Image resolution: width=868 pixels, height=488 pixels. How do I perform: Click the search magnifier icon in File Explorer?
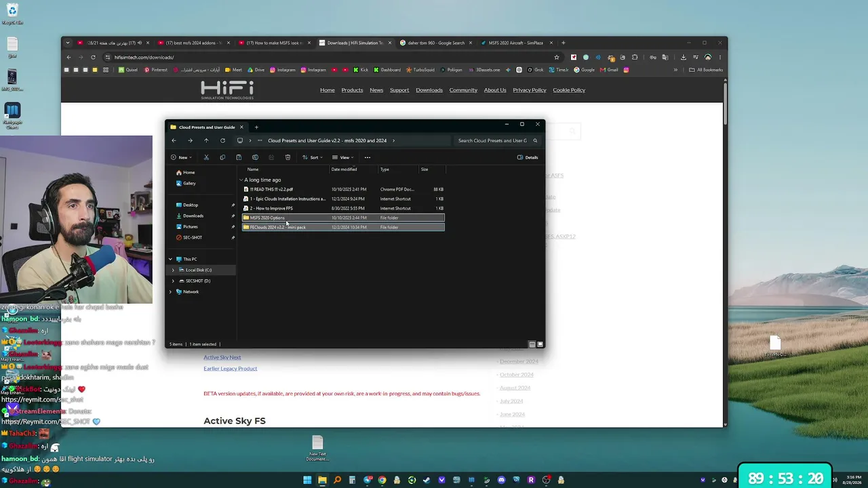tap(535, 140)
